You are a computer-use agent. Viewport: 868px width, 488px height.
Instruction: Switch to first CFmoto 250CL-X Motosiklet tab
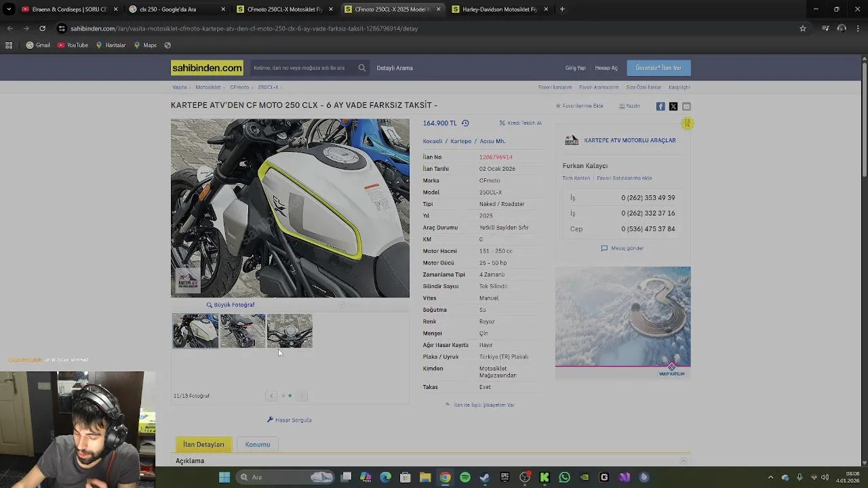coord(284,9)
